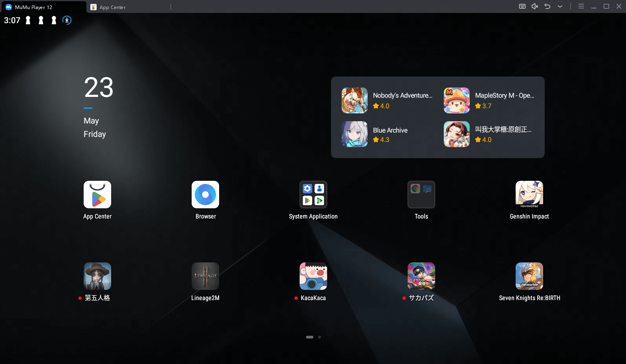Go to the second home screen page dot
Screen dimensions: 626x364
[320, 337]
